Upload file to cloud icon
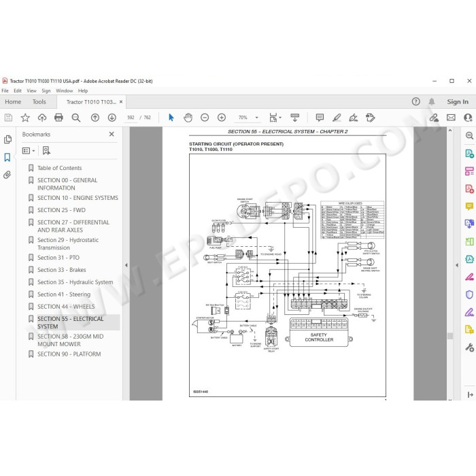This screenshot has width=476, height=476. [x=42, y=118]
